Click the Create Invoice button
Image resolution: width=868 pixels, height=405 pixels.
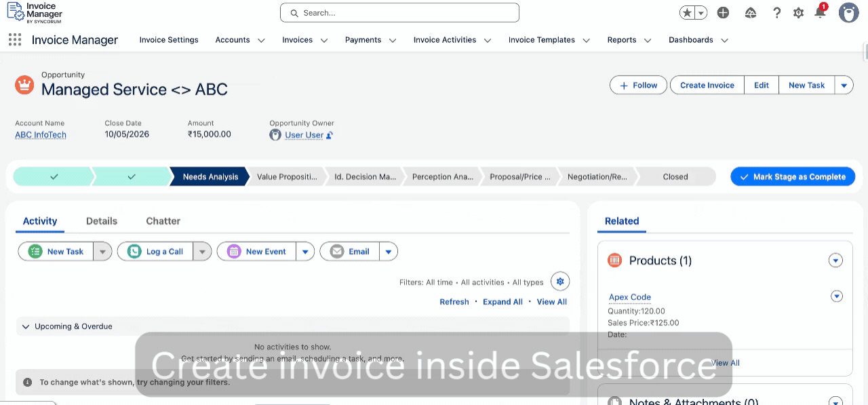[x=707, y=85]
